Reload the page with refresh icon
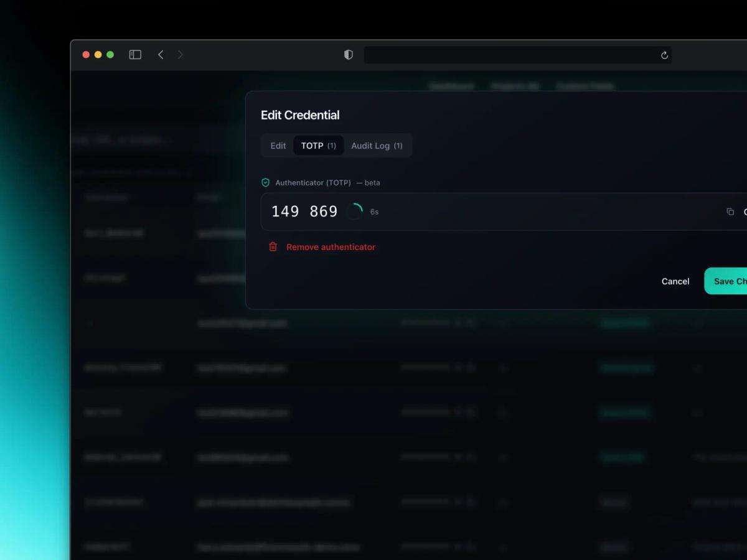The width and height of the screenshot is (747, 560). pos(664,55)
